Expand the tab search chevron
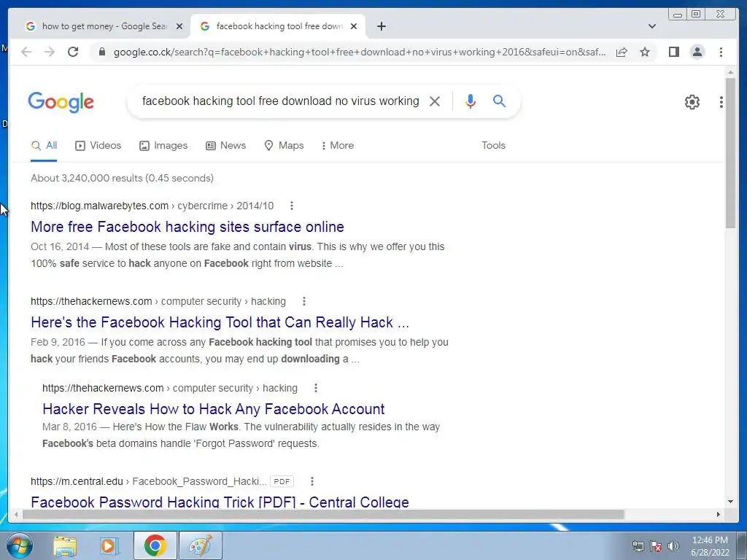The height and width of the screenshot is (560, 747). tap(652, 26)
